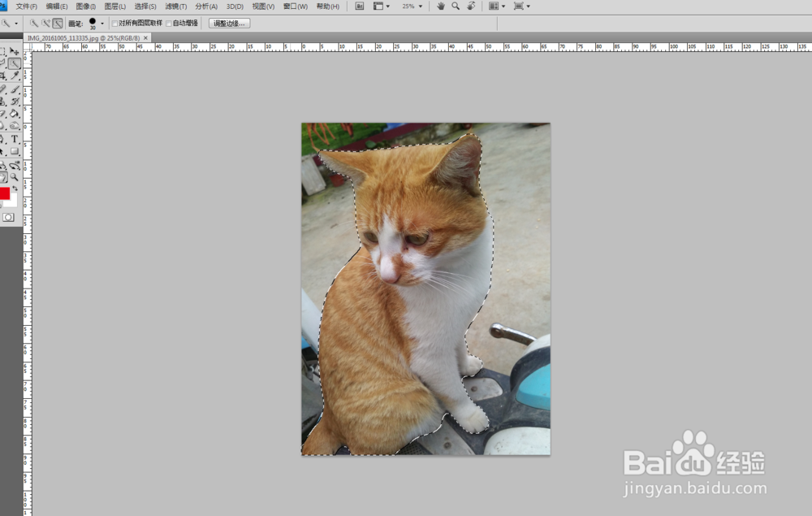This screenshot has width=812, height=516.
Task: Expand the brush picker dropdown arrow
Action: tap(102, 24)
